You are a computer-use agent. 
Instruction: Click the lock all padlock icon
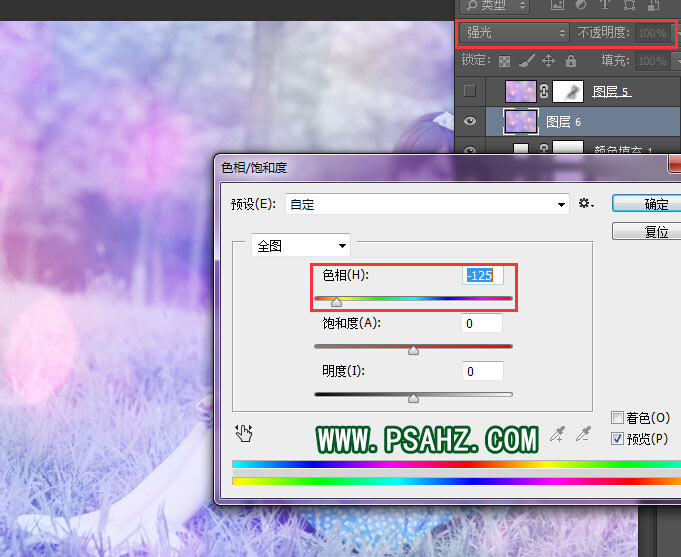point(569,61)
